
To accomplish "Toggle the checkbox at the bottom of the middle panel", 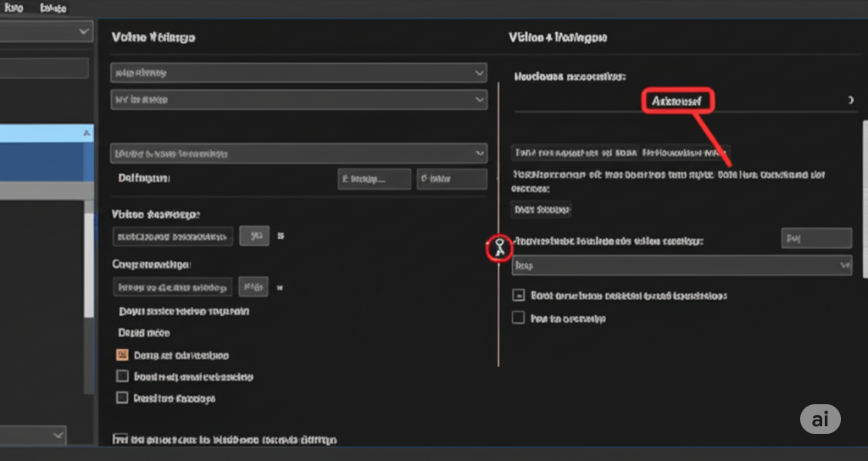I will pos(120,439).
